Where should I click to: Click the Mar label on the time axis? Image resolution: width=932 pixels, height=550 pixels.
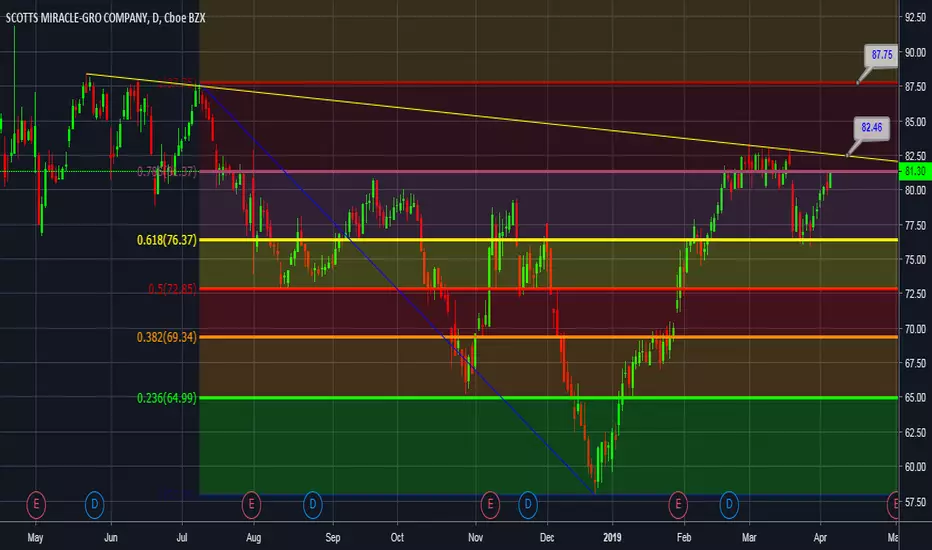749,538
